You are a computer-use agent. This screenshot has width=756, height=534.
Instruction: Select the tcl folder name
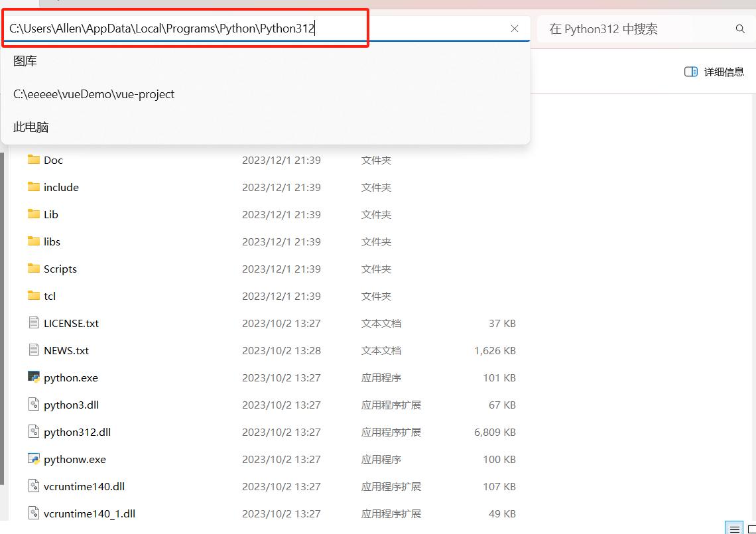50,296
